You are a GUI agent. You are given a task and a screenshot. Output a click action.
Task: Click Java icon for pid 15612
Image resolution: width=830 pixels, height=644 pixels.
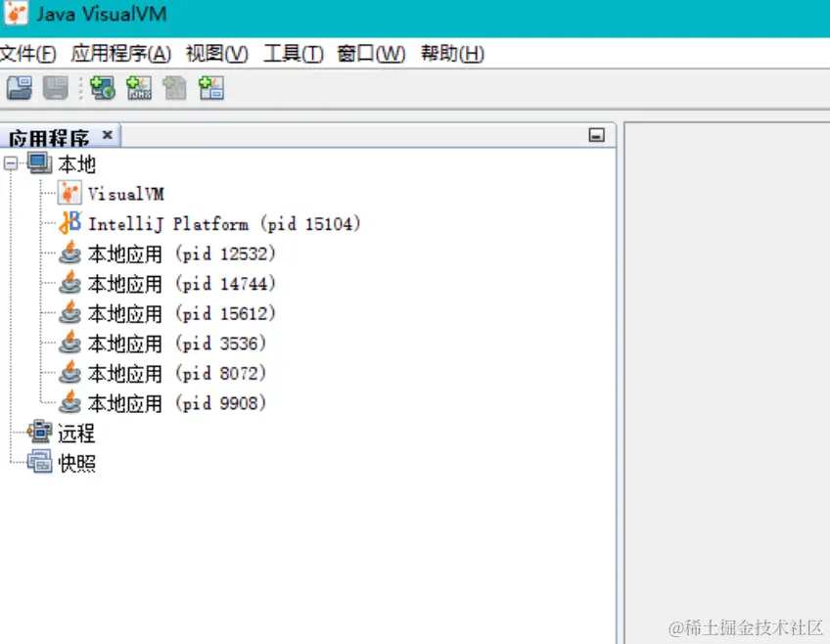coord(69,312)
